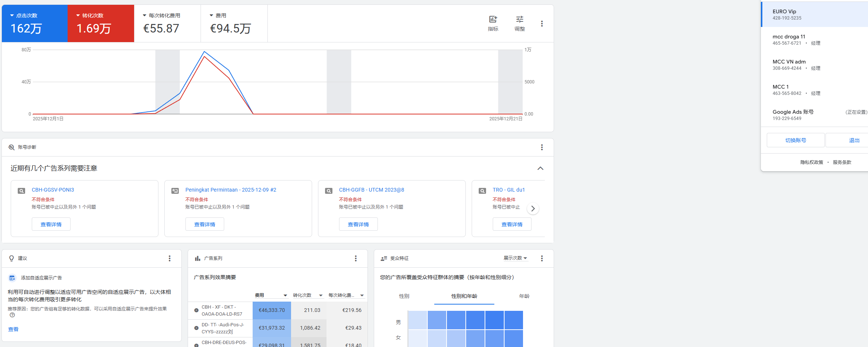Image resolution: width=868 pixels, height=347 pixels.
Task: Click the search icon on CBH-GGFB card
Action: tap(329, 191)
